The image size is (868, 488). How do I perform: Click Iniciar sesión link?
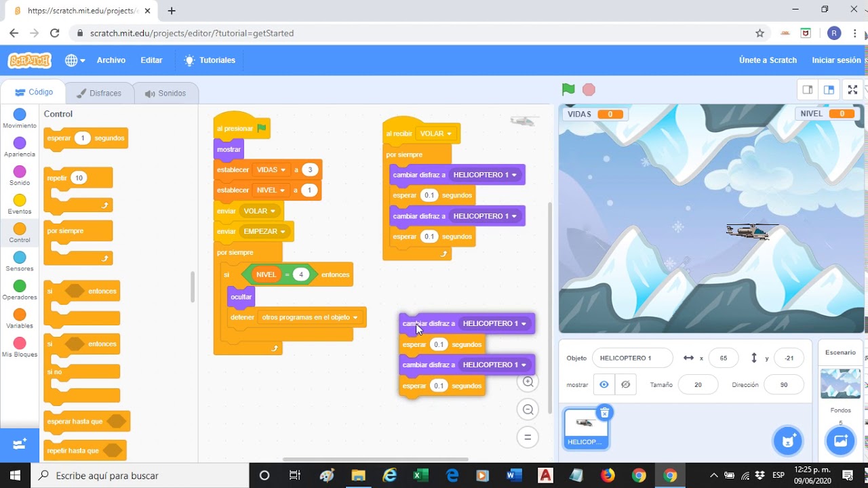[836, 60]
